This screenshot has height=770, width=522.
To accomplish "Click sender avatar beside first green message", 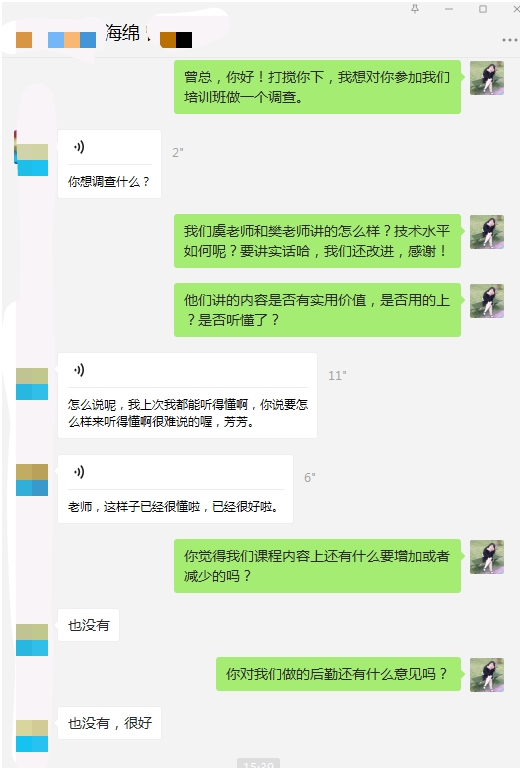I will coord(487,78).
